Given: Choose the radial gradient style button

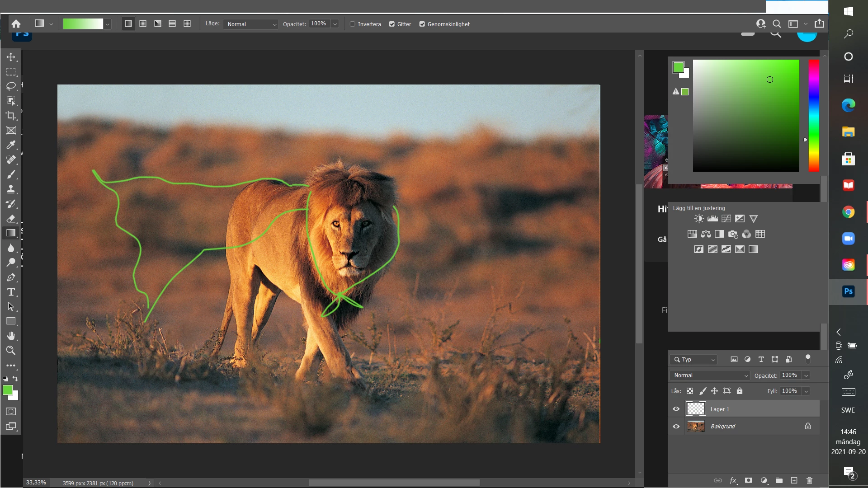Looking at the screenshot, I should tap(143, 24).
